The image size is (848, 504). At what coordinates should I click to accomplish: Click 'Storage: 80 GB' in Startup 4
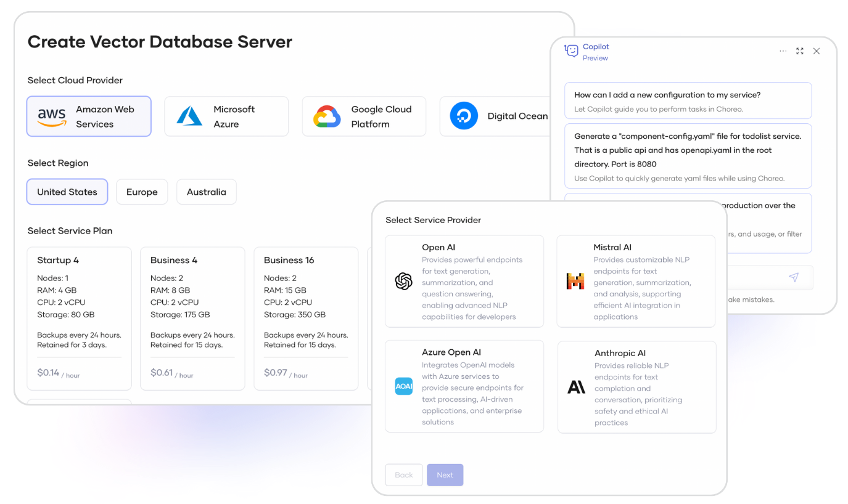coord(66,314)
